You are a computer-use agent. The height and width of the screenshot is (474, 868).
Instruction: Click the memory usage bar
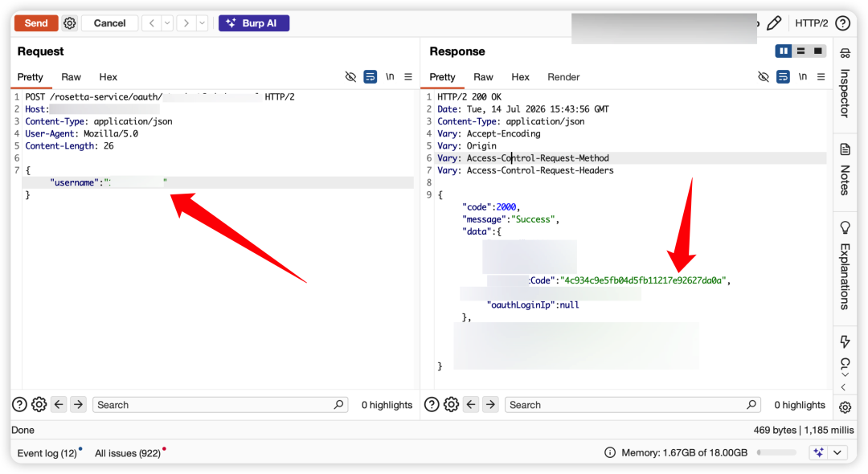(x=776, y=452)
